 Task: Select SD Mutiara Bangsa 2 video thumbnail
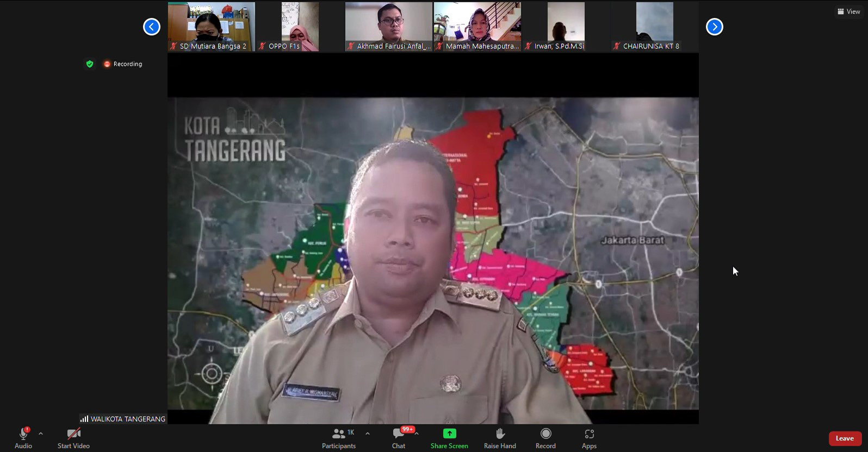pos(211,27)
